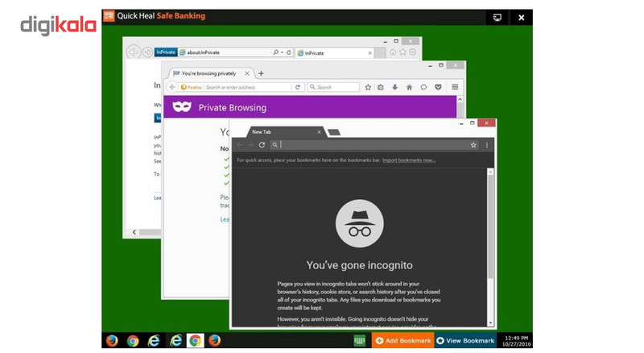Close the Chrome "New Tab" tab
This screenshot has height=353, width=644.
coord(319,132)
